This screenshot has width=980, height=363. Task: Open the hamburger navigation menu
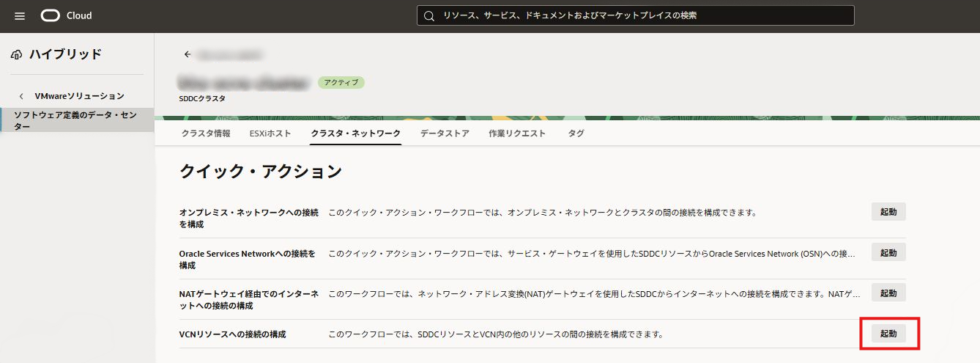click(x=20, y=16)
